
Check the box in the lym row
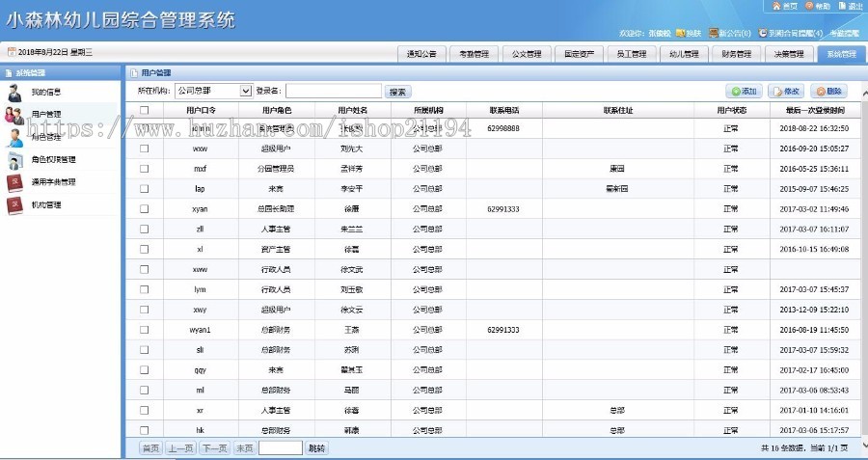pos(144,289)
